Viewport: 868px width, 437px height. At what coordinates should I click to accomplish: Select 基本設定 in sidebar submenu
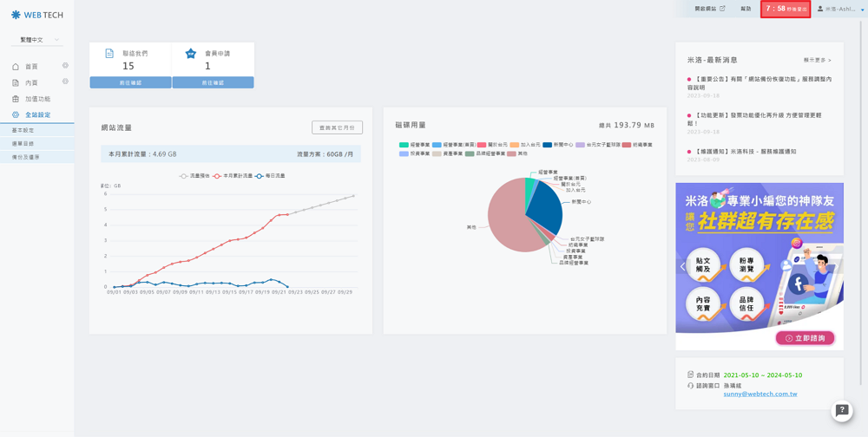pos(23,130)
